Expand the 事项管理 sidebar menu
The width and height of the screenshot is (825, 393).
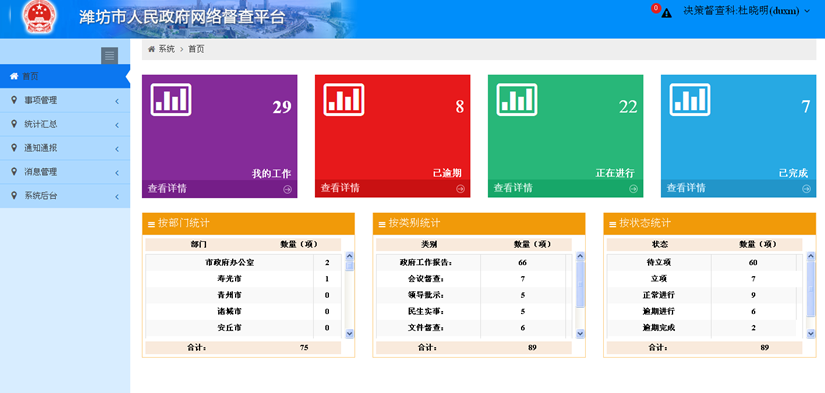(x=65, y=100)
